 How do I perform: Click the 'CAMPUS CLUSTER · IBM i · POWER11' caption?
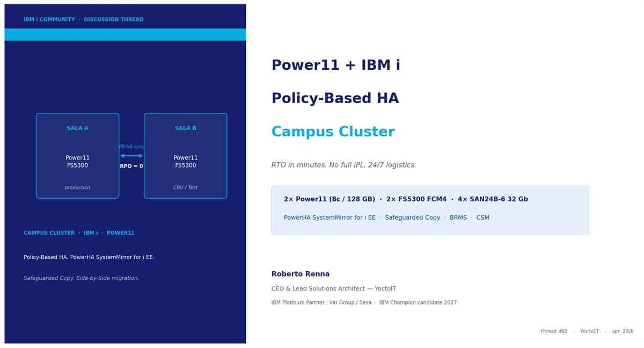pos(79,233)
